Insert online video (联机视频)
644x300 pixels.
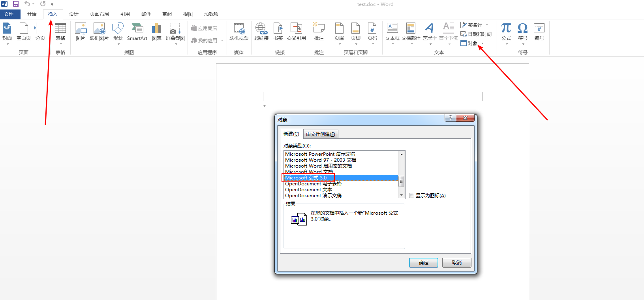[x=239, y=32]
